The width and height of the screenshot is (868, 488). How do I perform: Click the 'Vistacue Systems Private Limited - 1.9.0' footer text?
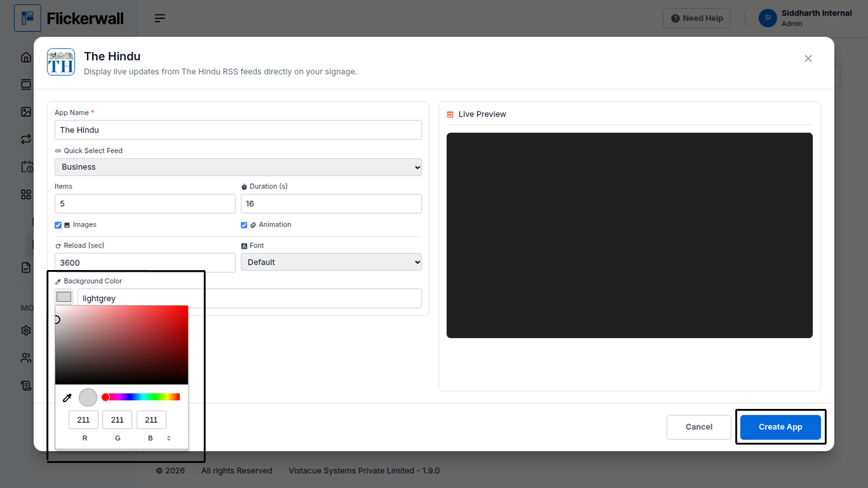364,471
